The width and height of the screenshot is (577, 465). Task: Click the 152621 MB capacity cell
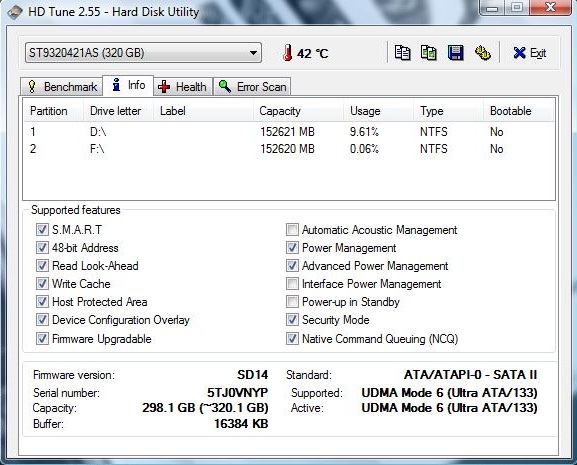tap(287, 132)
